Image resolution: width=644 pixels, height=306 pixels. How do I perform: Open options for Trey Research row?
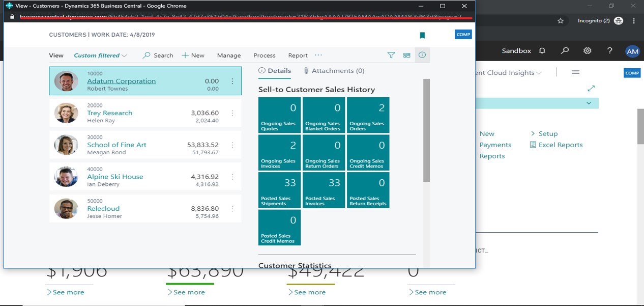pos(232,114)
